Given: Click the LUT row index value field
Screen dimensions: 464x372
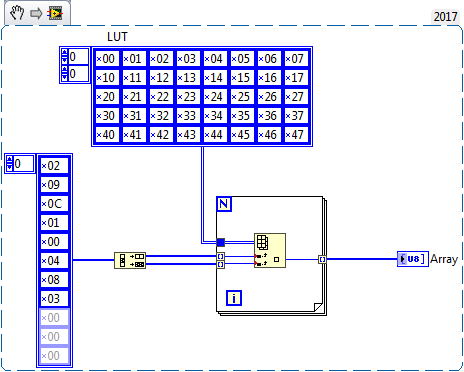Looking at the screenshot, I should [78, 57].
